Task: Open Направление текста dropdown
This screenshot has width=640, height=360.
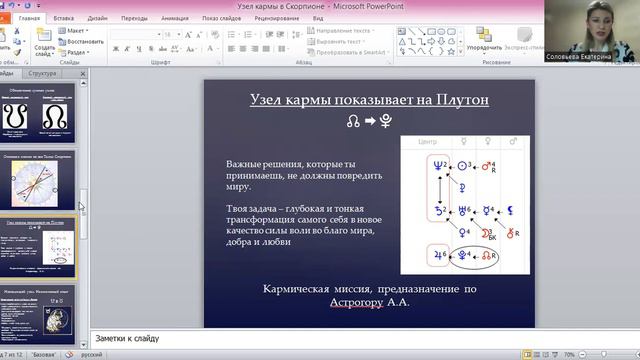Action: coord(341,31)
